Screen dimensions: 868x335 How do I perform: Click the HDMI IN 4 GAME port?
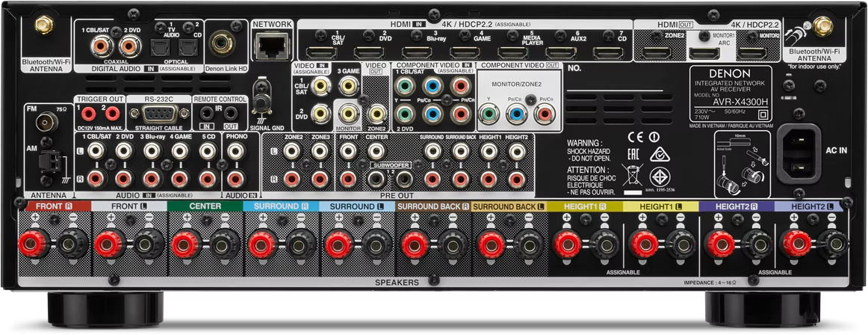coord(462,53)
